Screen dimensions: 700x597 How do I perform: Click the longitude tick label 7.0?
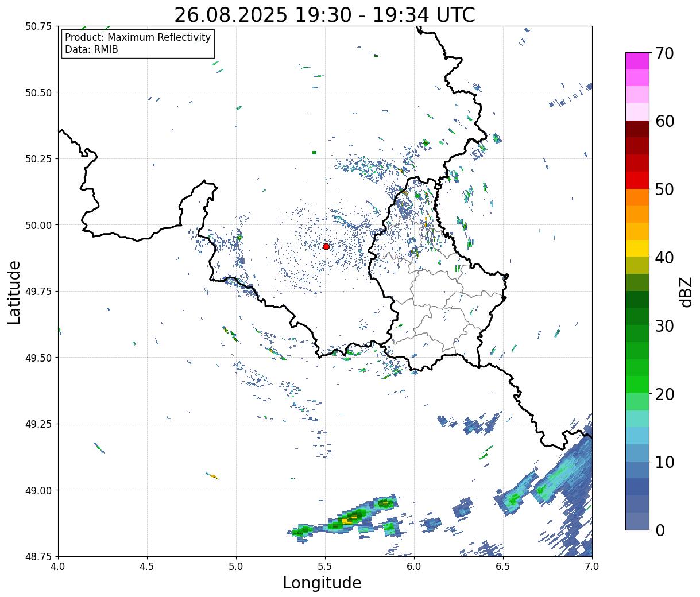(592, 566)
